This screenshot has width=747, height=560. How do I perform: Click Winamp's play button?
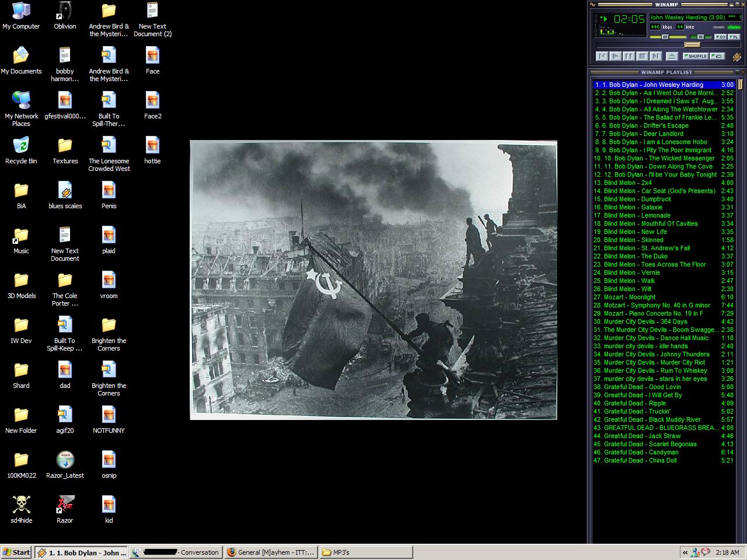[615, 56]
